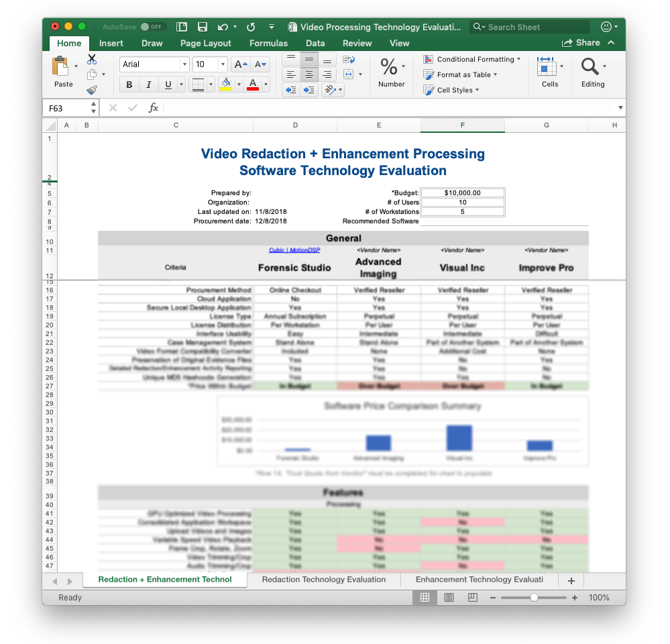Switch to the Formulas ribbon tab
Image resolution: width=670 pixels, height=644 pixels.
268,43
